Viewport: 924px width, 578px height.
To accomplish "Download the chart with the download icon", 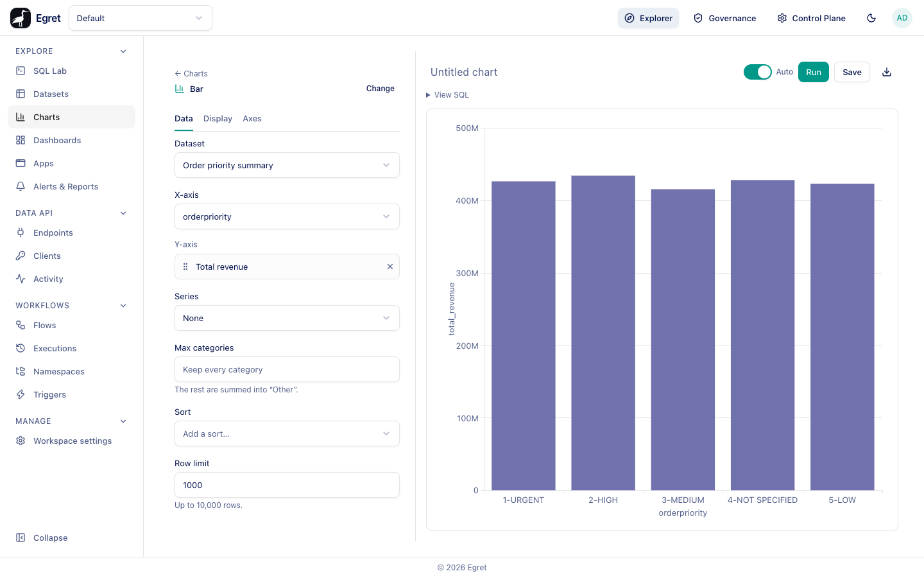I will (x=887, y=72).
